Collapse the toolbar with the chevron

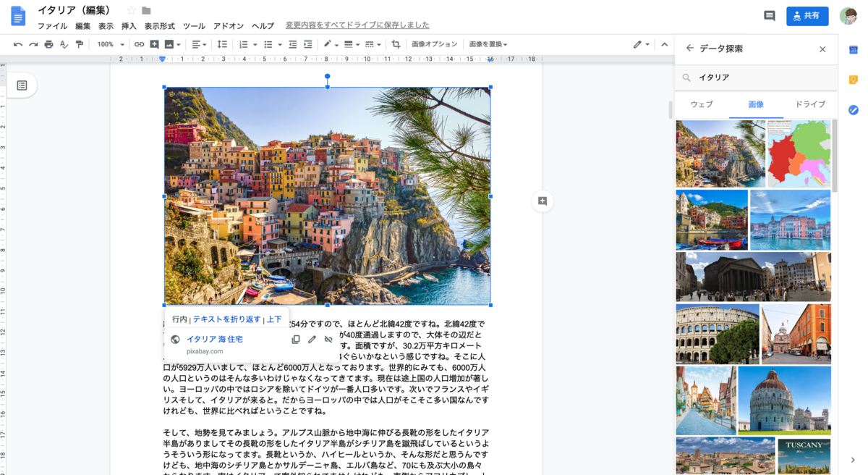(664, 44)
